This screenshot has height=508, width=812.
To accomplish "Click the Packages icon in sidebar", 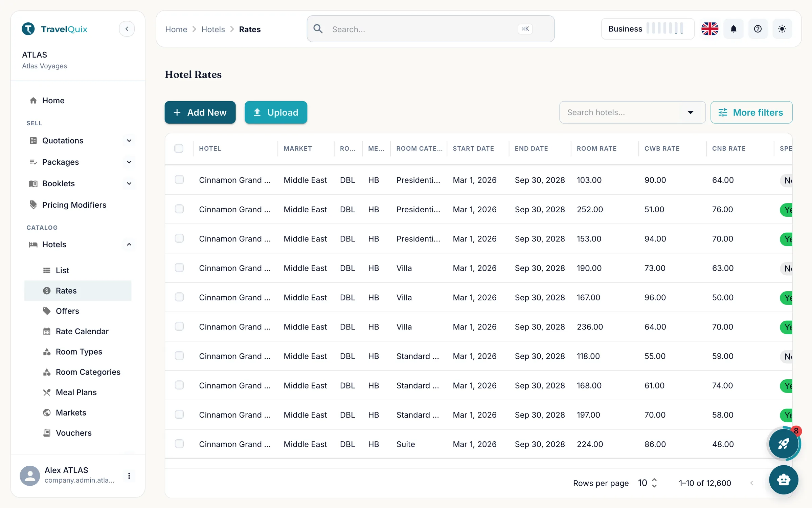I will coord(33,162).
